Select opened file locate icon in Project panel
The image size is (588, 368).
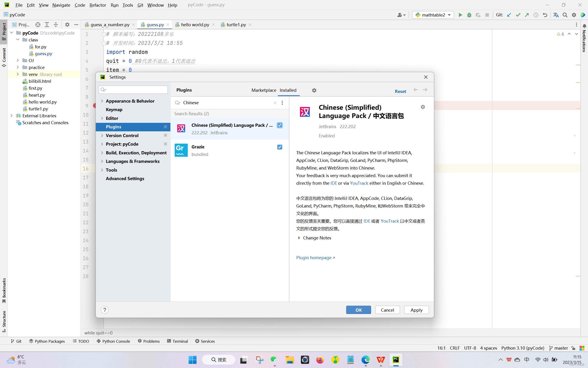[38, 25]
